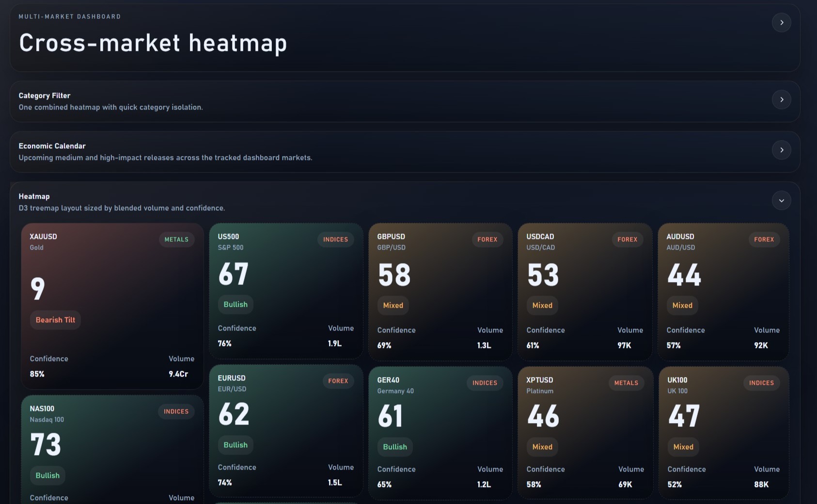Click GER40 confidence value 65%

384,484
